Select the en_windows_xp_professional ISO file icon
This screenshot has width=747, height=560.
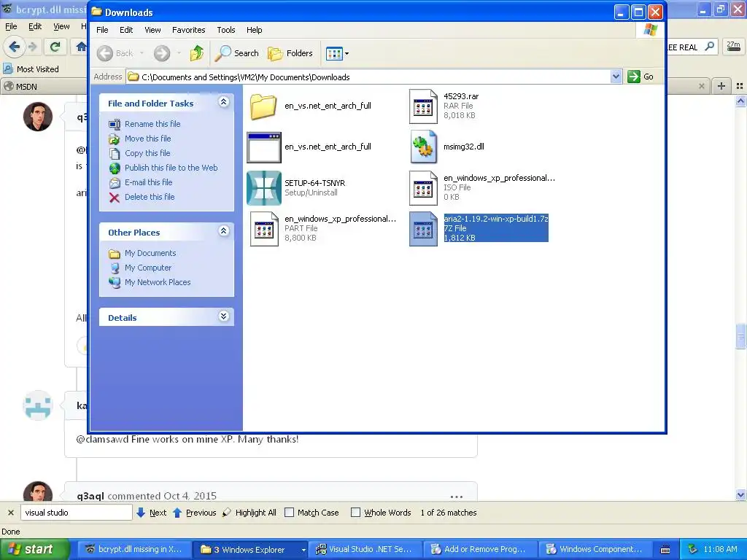(x=423, y=188)
